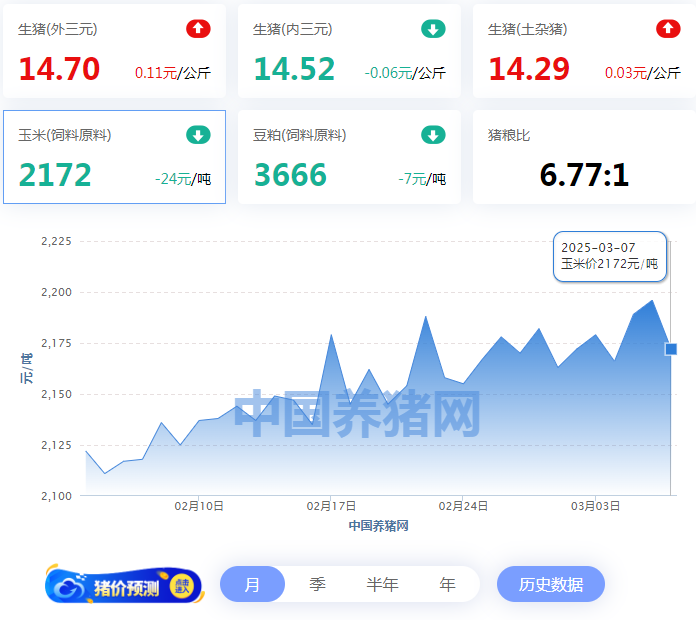Click the 02月10日 axis label
Viewport: 696px width, 620px height.
199,506
